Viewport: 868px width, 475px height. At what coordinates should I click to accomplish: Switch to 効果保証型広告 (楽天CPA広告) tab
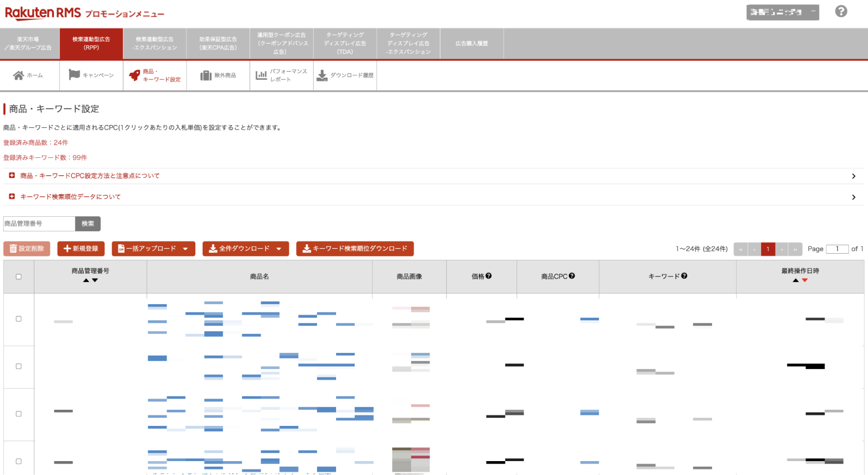click(218, 43)
